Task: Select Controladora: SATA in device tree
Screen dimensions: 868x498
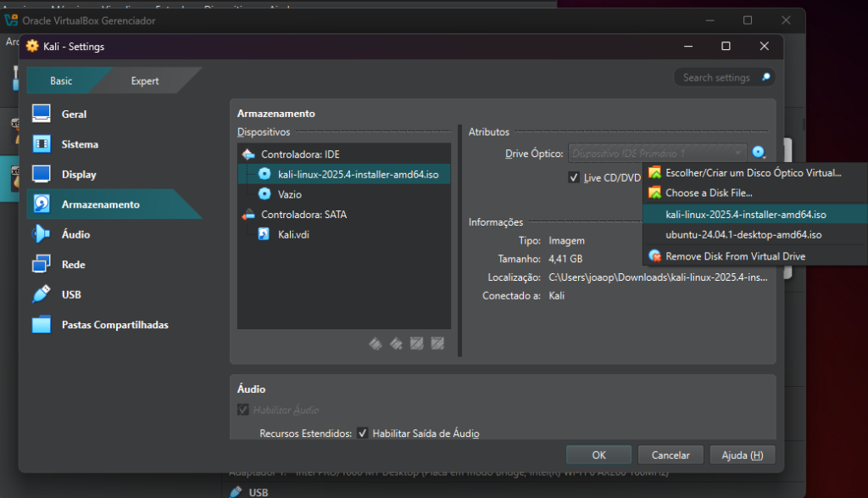Action: click(303, 215)
